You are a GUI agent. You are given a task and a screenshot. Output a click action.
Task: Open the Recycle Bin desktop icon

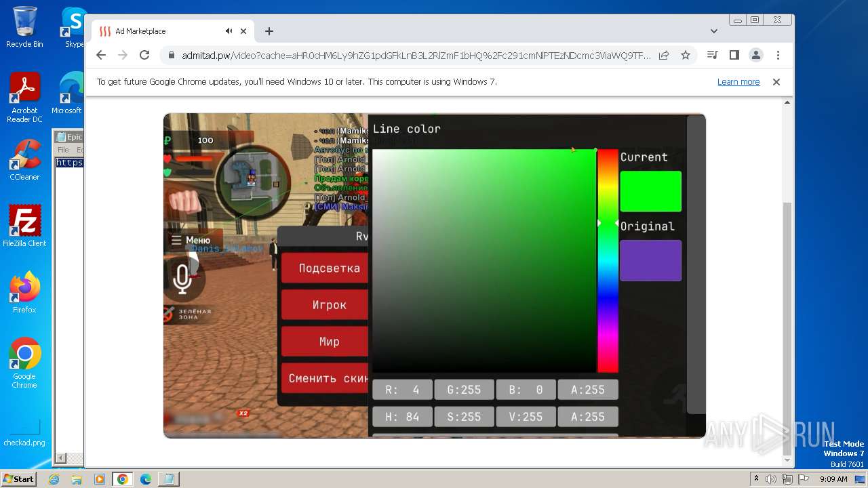tap(24, 27)
